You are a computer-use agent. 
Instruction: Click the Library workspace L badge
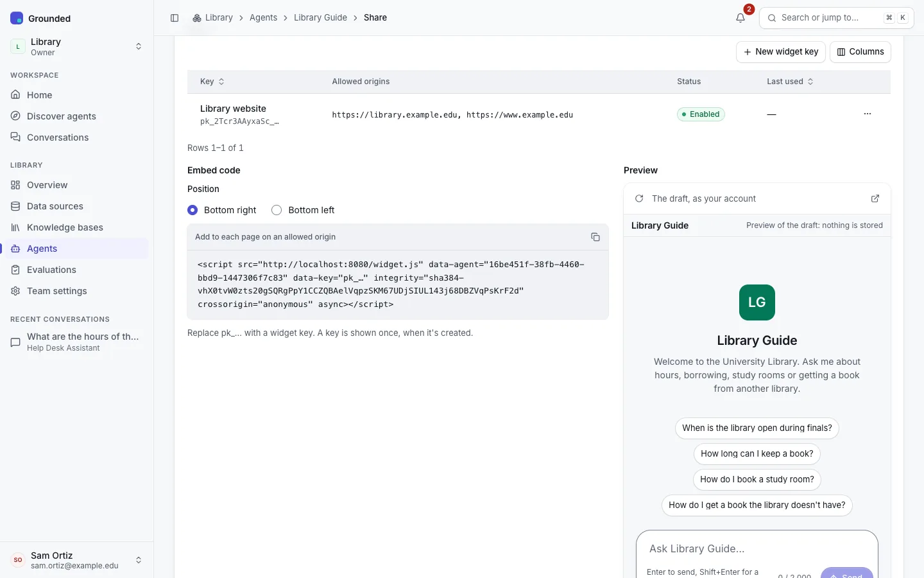[x=18, y=46]
